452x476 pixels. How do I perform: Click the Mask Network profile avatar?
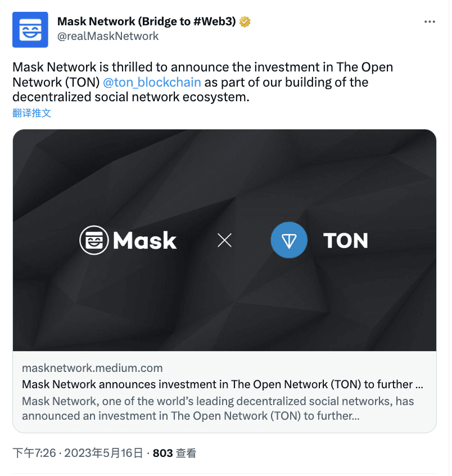tap(30, 29)
